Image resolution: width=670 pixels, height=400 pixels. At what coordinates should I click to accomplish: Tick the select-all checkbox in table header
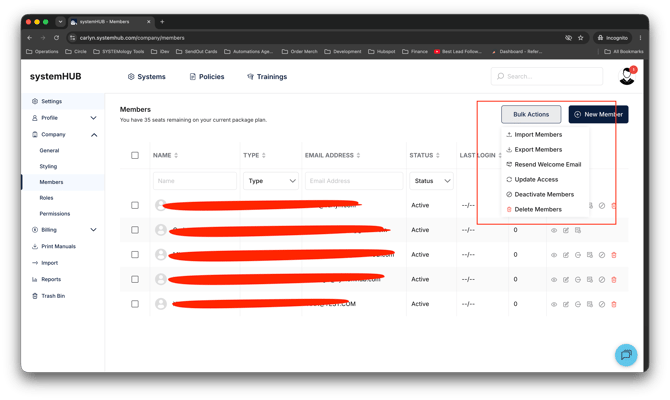point(135,155)
